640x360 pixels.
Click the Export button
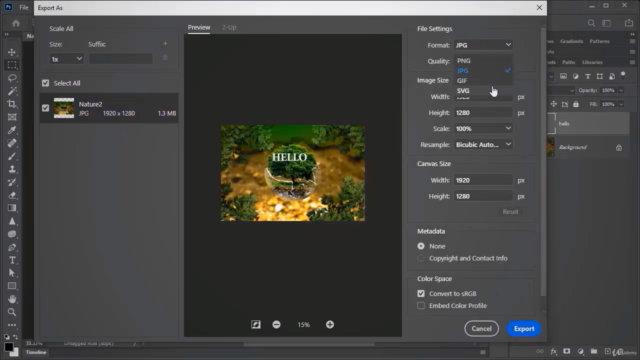click(x=524, y=329)
